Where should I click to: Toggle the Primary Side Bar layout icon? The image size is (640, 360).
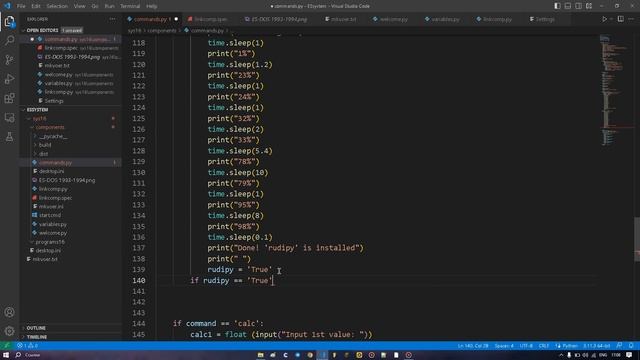tap(557, 6)
